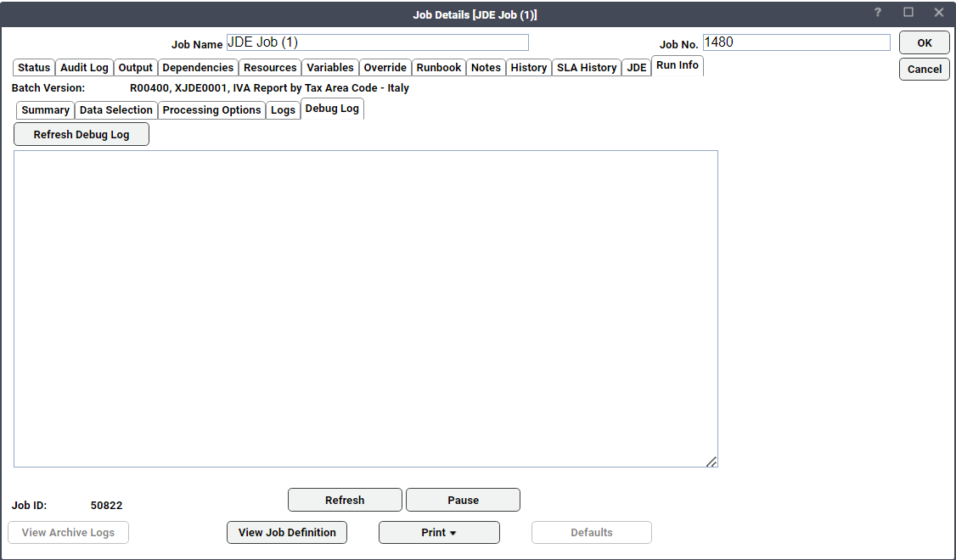This screenshot has height=560, width=956.
Task: Click the Refresh button
Action: coord(345,501)
